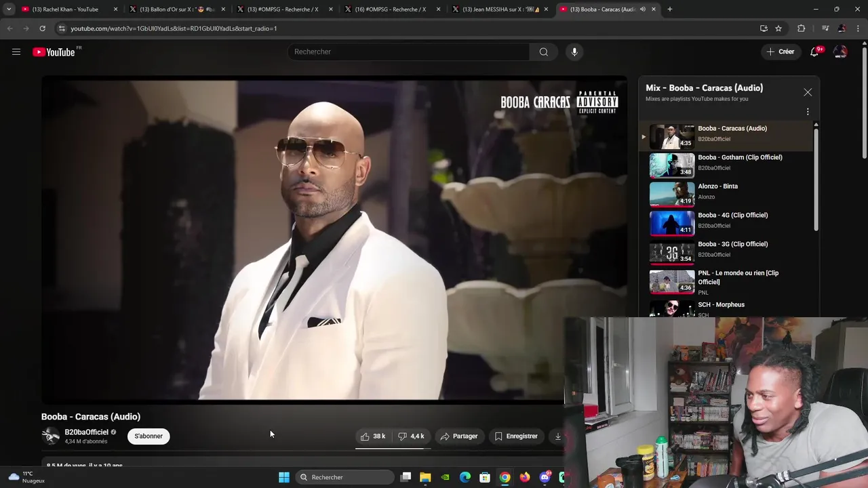Open the Chrome profile avatar
This screenshot has width=868, height=488.
click(x=842, y=28)
